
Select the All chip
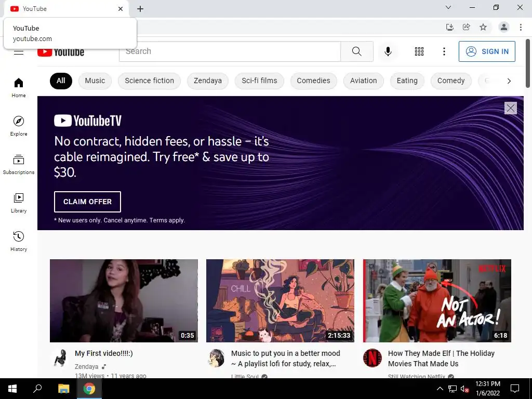coord(61,81)
